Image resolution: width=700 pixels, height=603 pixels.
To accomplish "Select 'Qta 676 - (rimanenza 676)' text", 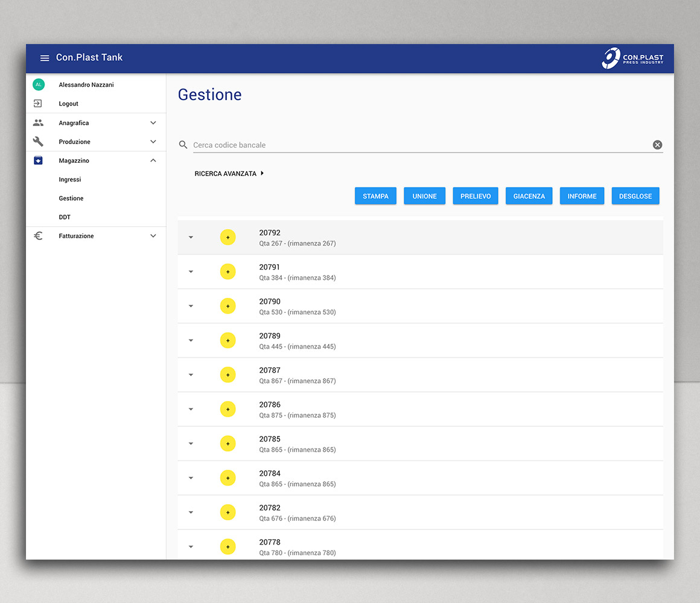I will (x=297, y=518).
